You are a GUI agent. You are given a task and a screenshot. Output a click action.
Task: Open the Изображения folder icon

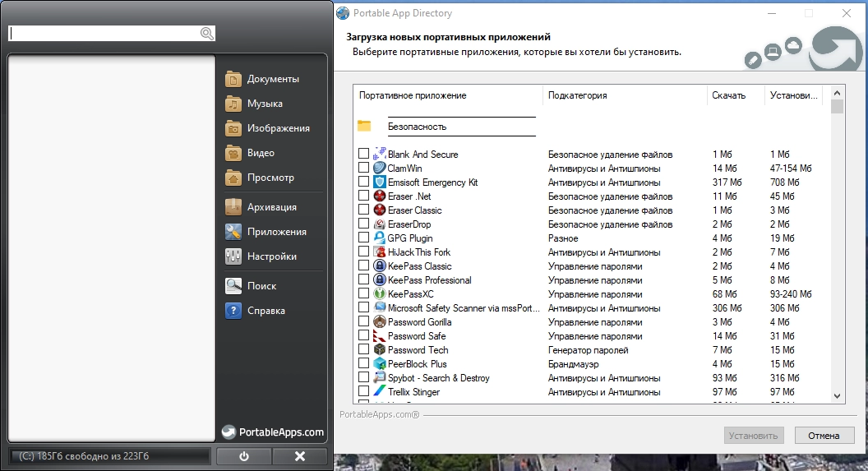click(233, 128)
